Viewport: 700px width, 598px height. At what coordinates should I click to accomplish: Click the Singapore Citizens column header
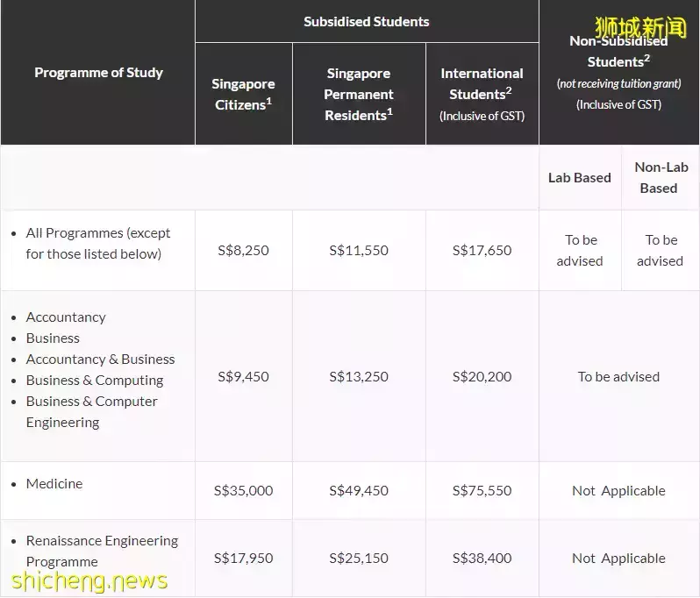[x=243, y=94]
